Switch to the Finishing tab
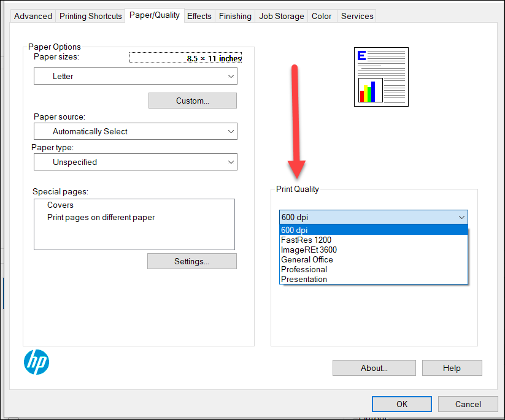Image resolution: width=505 pixels, height=420 pixels. (x=234, y=16)
